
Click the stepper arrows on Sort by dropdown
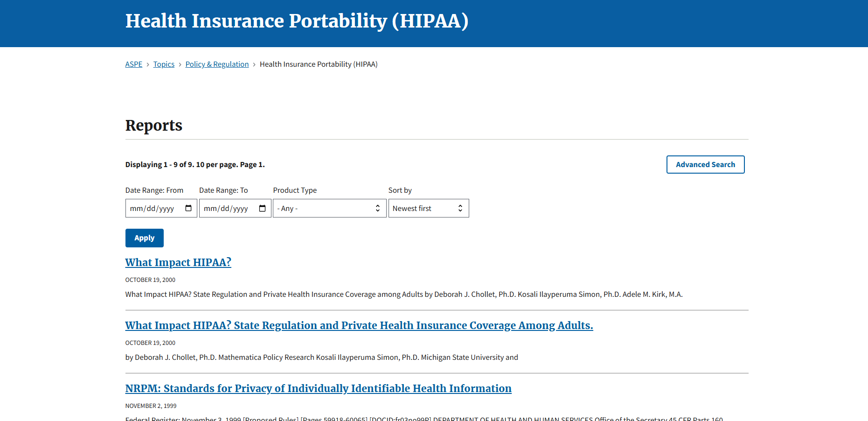[x=461, y=208]
